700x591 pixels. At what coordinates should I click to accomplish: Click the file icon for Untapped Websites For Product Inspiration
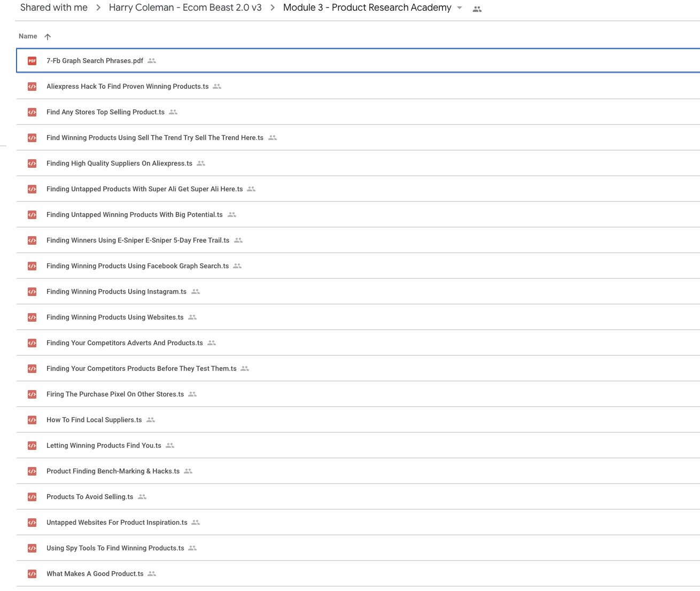[x=32, y=523]
